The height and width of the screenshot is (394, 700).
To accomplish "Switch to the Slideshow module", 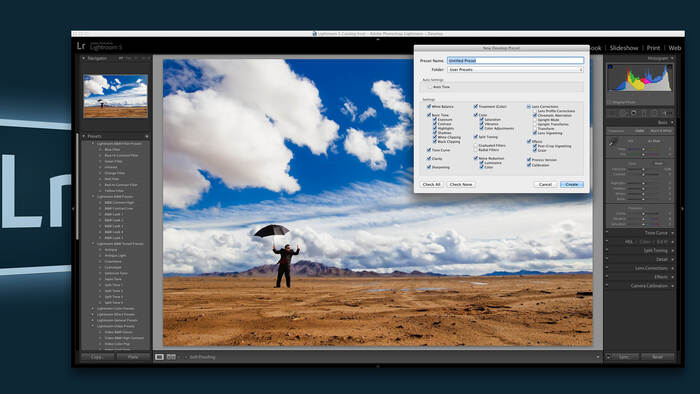I will (x=624, y=48).
